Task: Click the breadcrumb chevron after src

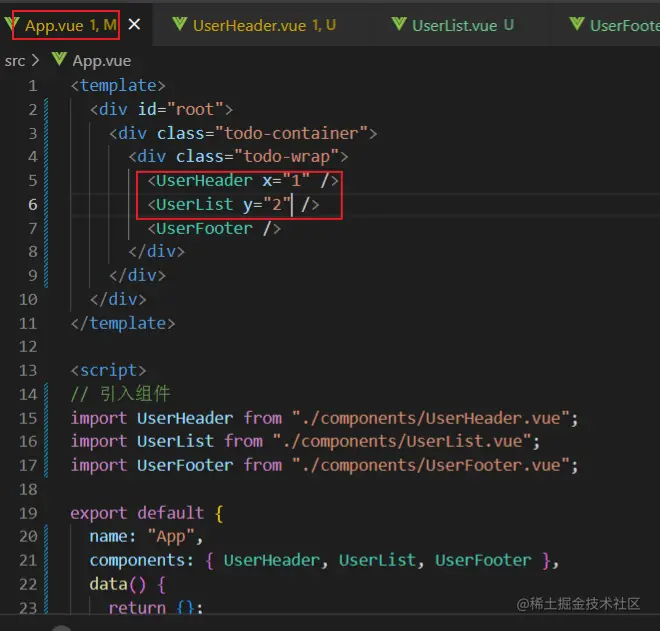Action: (35, 61)
